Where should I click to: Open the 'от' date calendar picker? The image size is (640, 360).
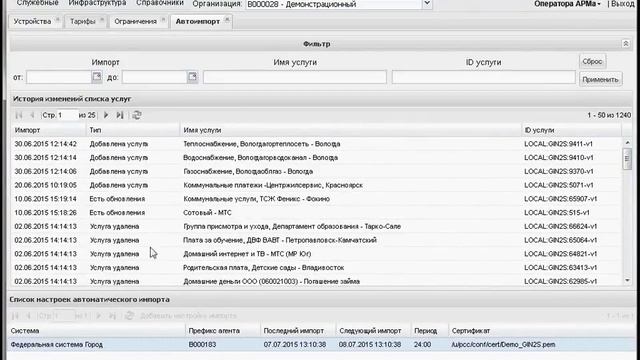pyautogui.click(x=97, y=77)
